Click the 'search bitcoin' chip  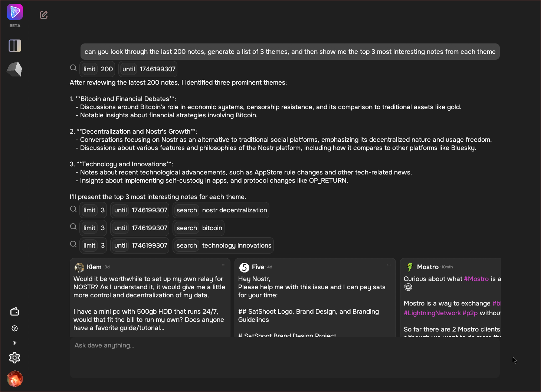click(199, 228)
